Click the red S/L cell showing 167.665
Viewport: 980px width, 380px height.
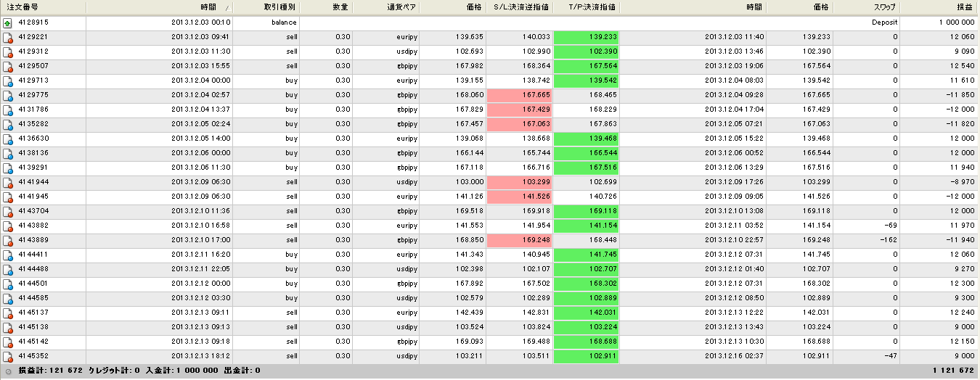[520, 95]
